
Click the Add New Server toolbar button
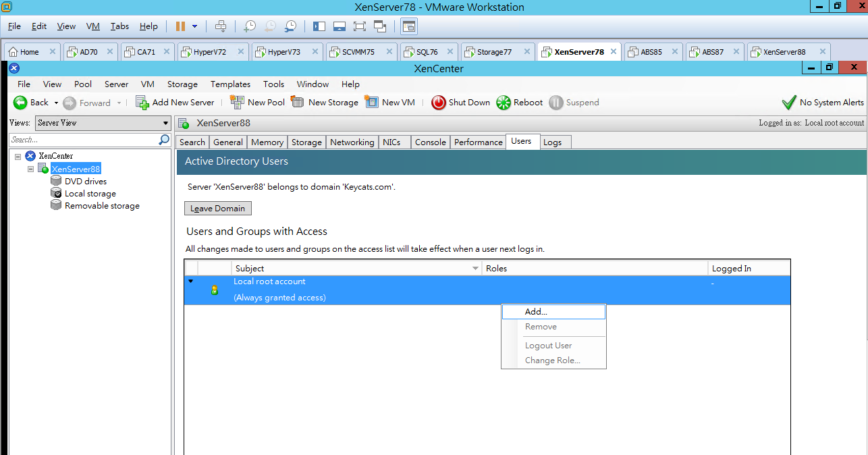(x=175, y=103)
